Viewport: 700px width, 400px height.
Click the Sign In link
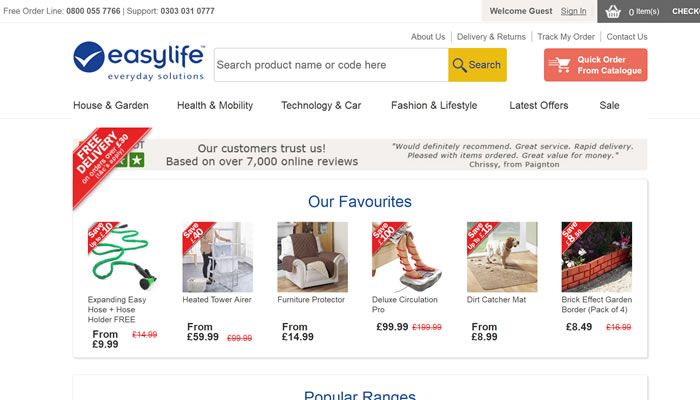(x=574, y=11)
